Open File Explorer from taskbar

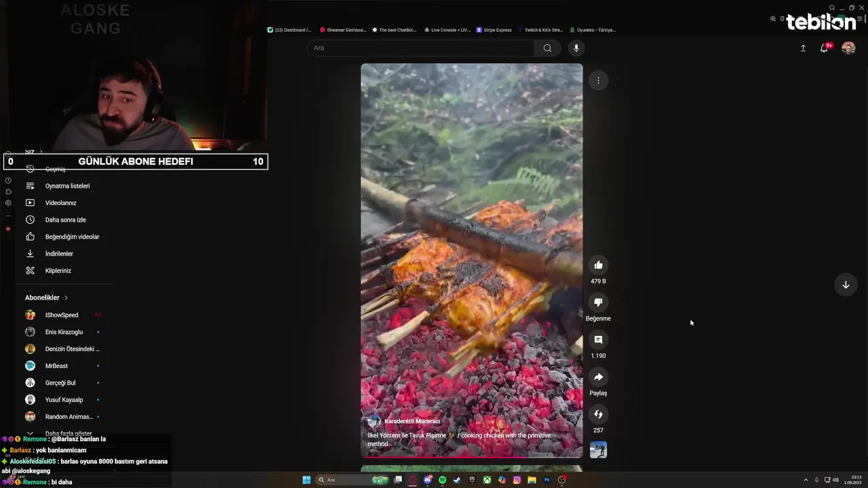point(532,480)
